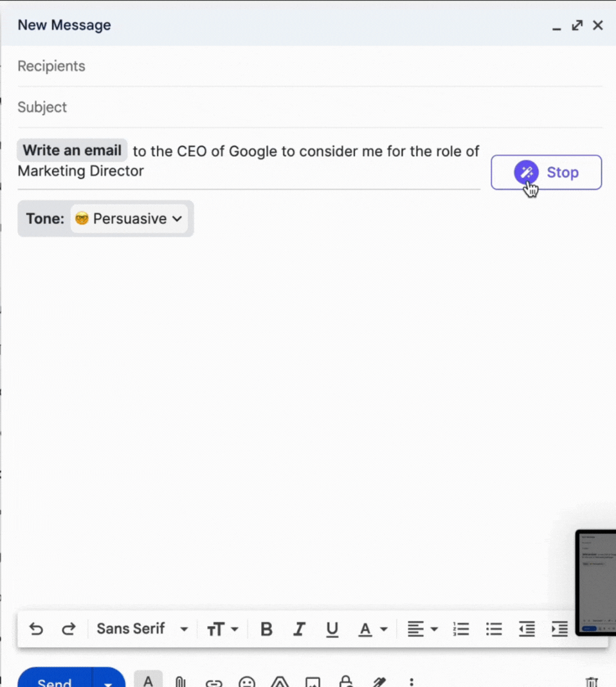Open the Persuasive tone dropdown

tap(129, 219)
